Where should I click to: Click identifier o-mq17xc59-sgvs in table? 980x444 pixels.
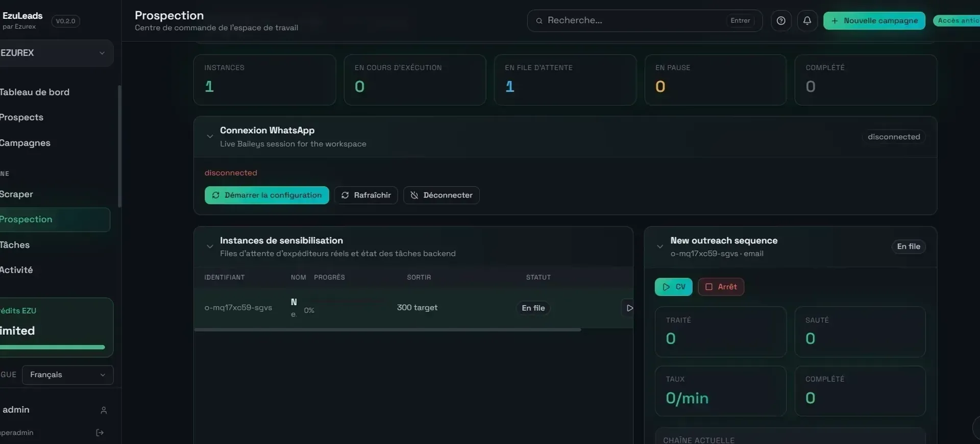click(238, 308)
